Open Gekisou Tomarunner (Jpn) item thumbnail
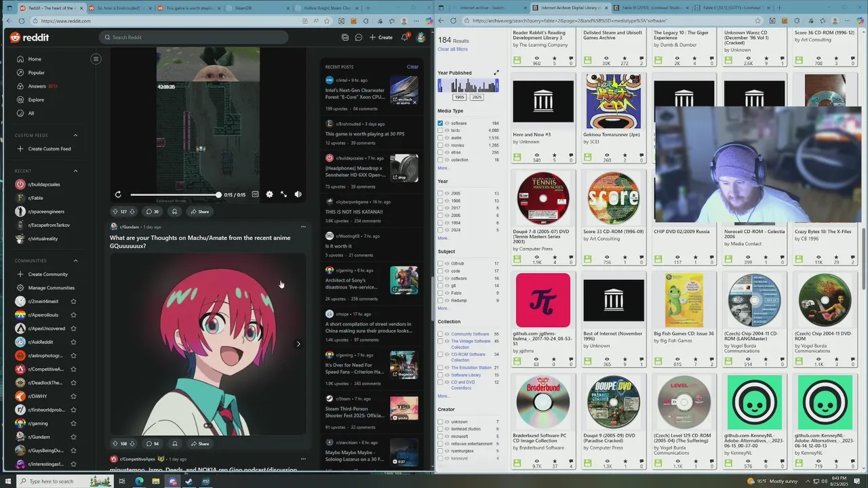This screenshot has width=868, height=488. click(613, 102)
